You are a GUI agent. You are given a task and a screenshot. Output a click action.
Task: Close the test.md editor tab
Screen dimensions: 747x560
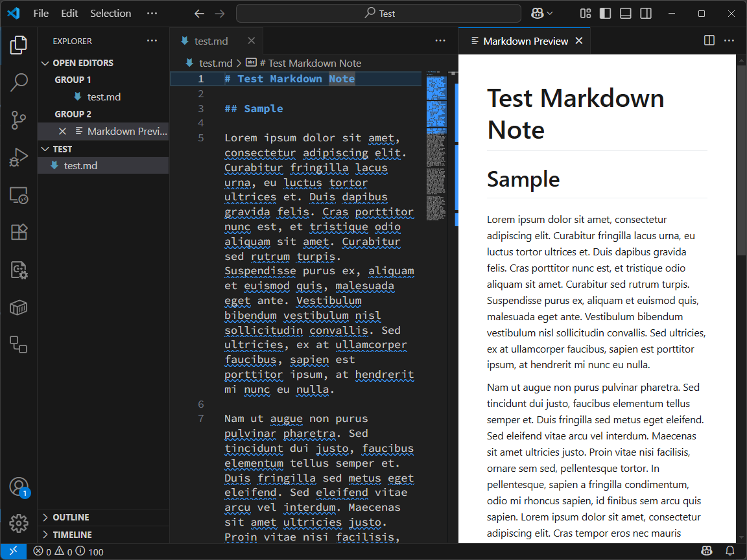pos(252,41)
